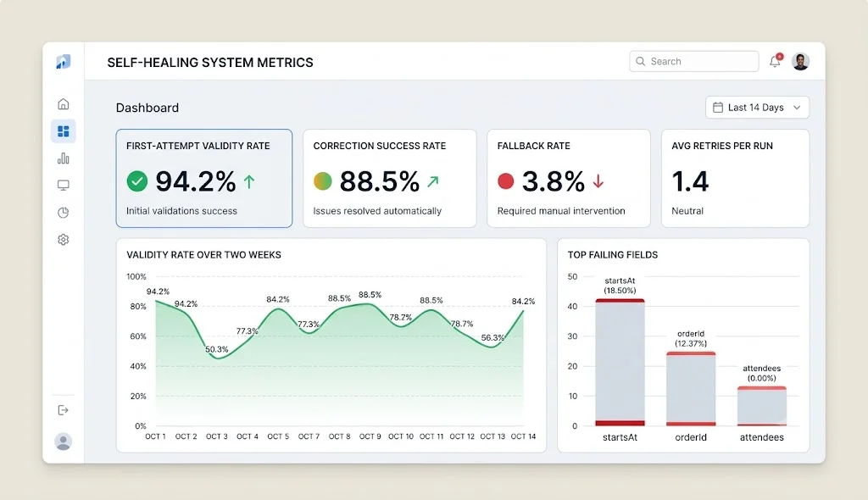
Task: Click the OCT 7 axis label
Action: (309, 436)
